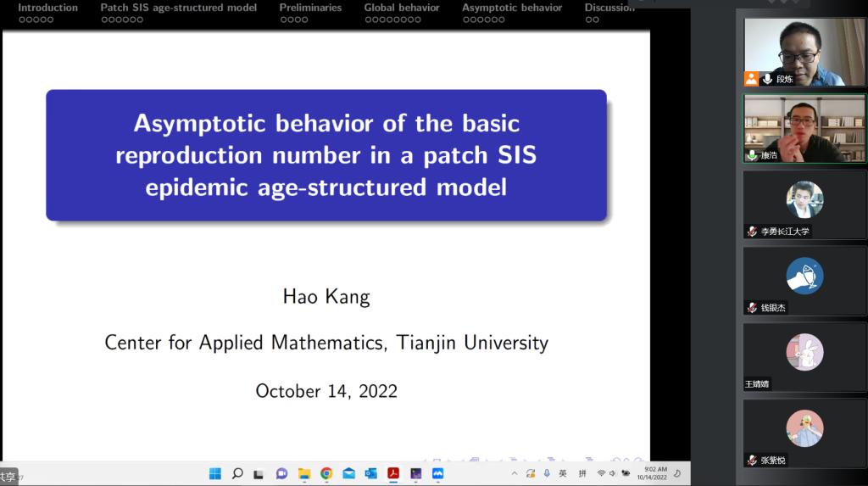This screenshot has width=868, height=486.
Task: Open File Explorer from the taskbar
Action: pos(304,473)
